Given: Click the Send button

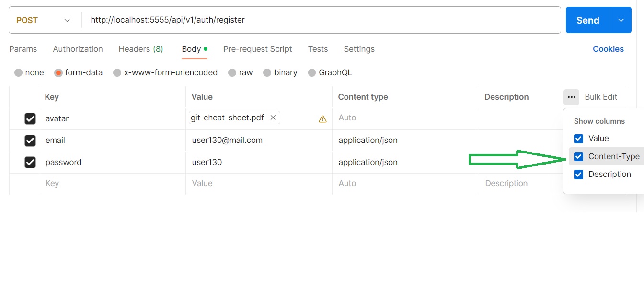Looking at the screenshot, I should (x=587, y=20).
